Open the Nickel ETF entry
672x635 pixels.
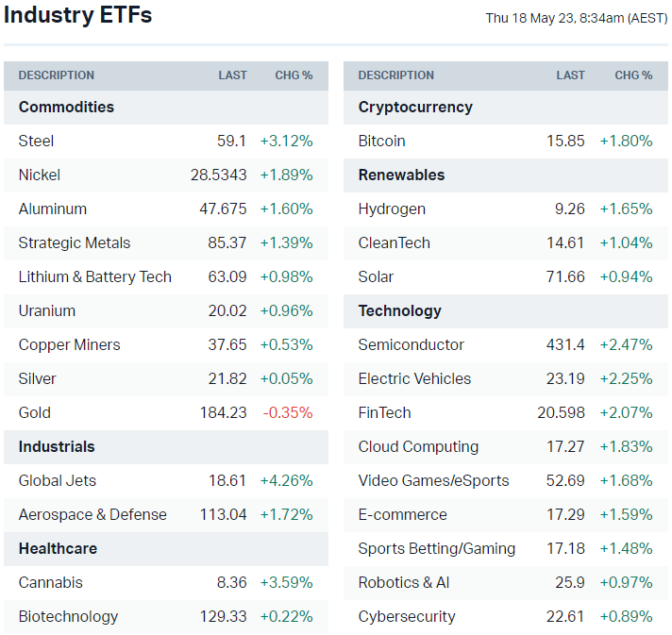pos(40,175)
